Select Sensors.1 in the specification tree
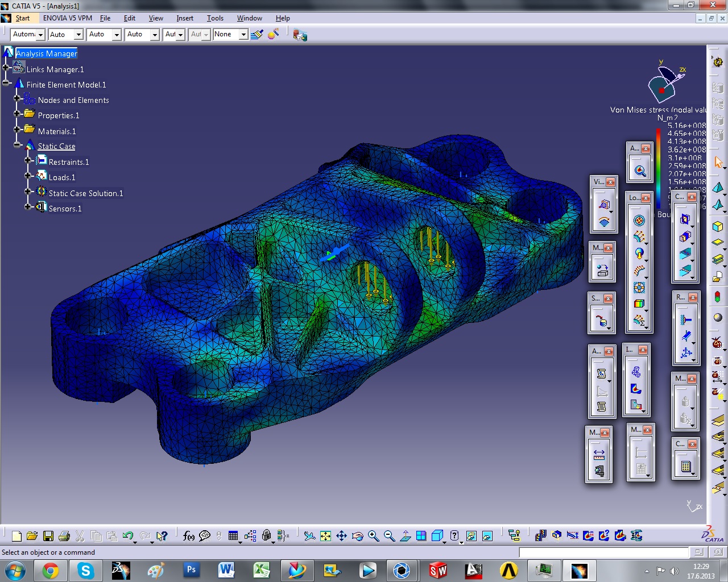 click(x=65, y=209)
